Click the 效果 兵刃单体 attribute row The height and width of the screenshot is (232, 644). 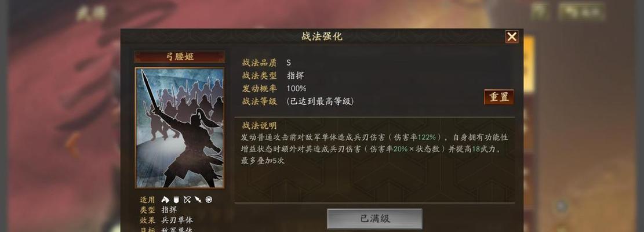[166, 220]
